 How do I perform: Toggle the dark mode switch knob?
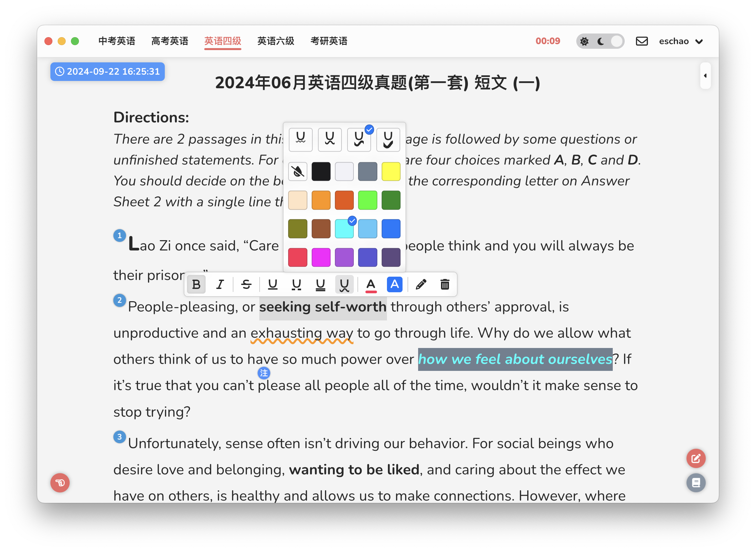617,41
